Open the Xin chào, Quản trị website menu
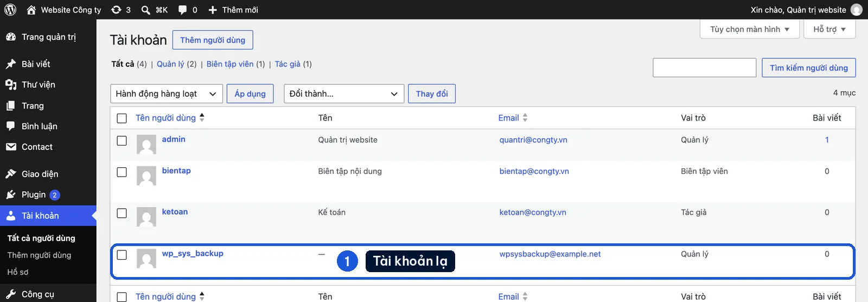This screenshot has height=302, width=868. tap(806, 10)
